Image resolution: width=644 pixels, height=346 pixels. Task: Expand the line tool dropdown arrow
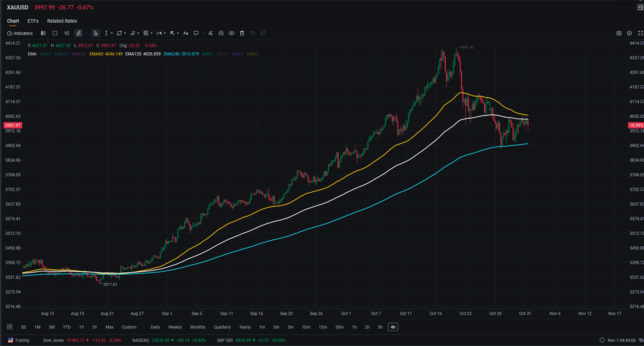click(x=112, y=33)
